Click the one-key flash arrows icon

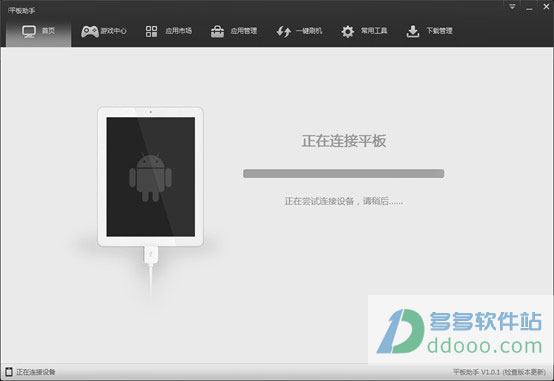(x=283, y=31)
